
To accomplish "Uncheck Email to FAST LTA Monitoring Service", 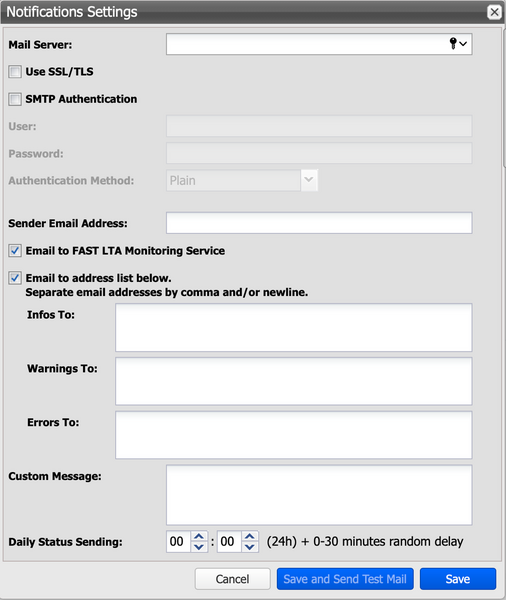I will [x=15, y=251].
